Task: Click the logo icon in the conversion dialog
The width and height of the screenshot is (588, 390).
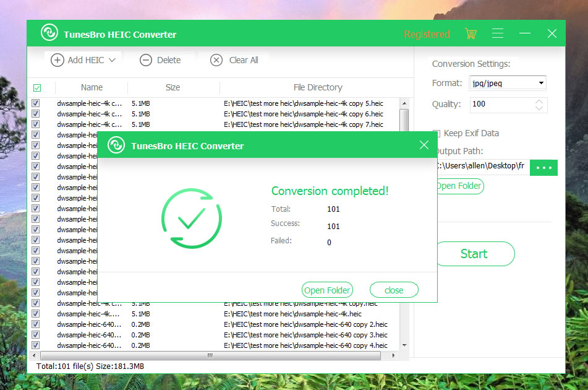Action: pos(116,145)
